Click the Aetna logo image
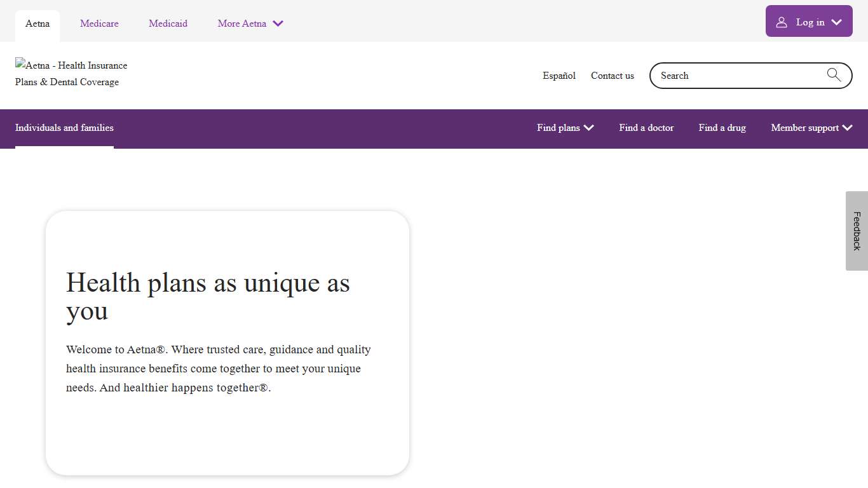The image size is (868, 488). 71,73
